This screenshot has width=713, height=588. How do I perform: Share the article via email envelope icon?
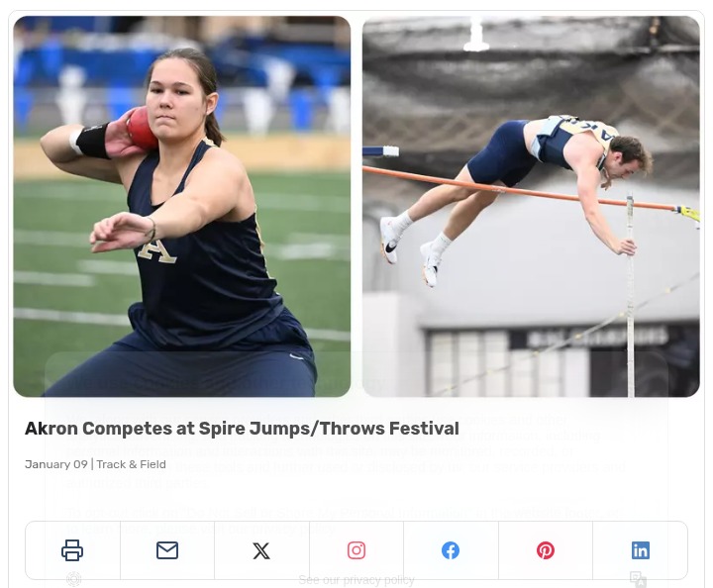tap(167, 550)
